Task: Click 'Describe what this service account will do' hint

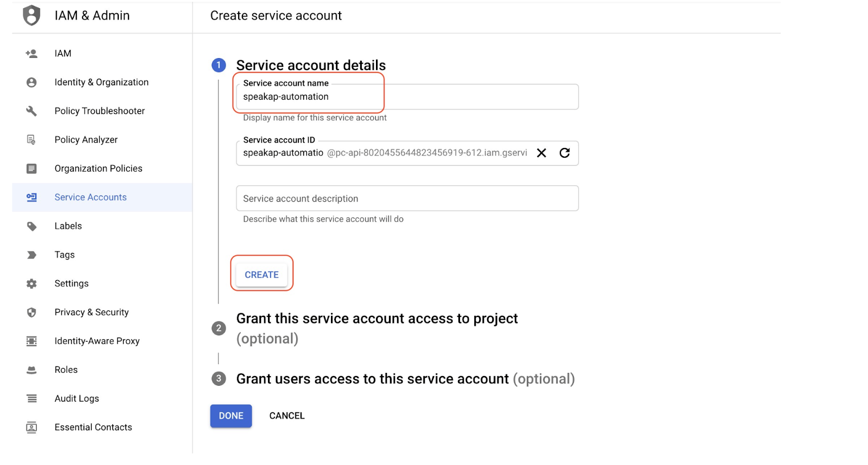Action: [323, 219]
